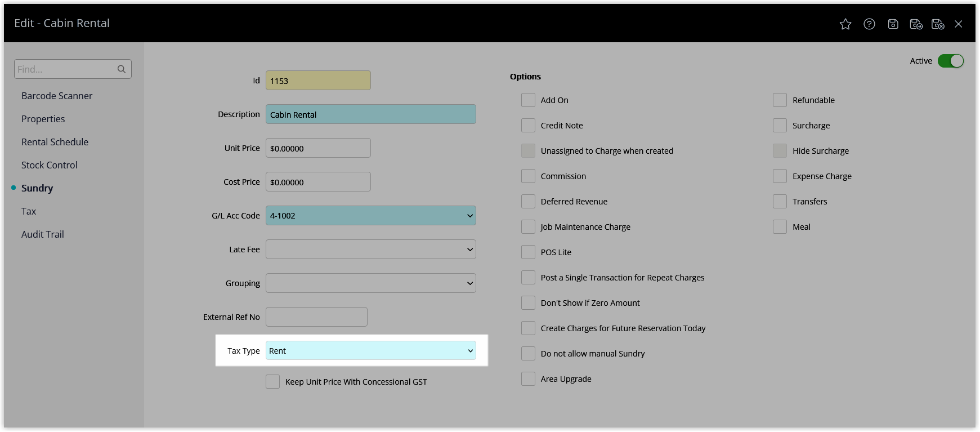Toggle the Active switch off
The width and height of the screenshot is (980, 432).
coord(951,61)
